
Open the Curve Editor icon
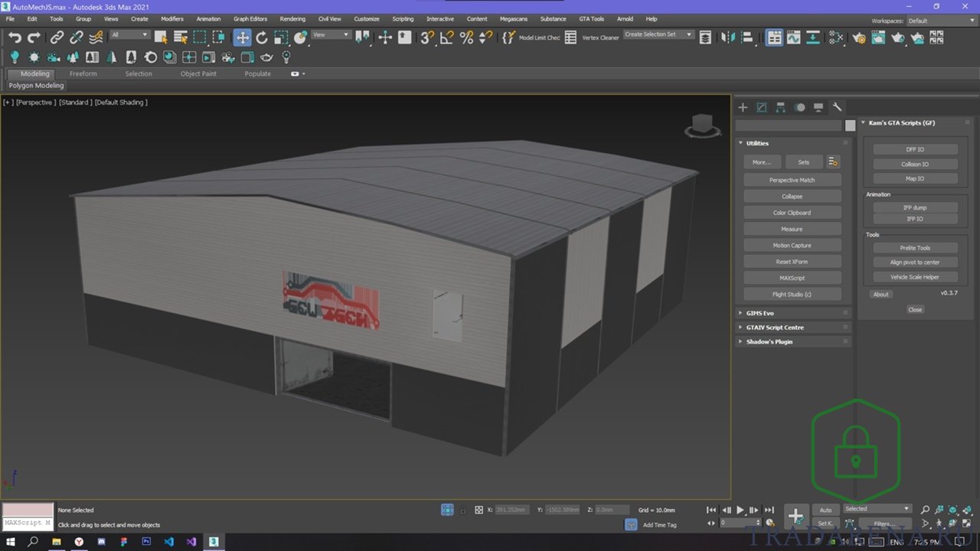793,37
